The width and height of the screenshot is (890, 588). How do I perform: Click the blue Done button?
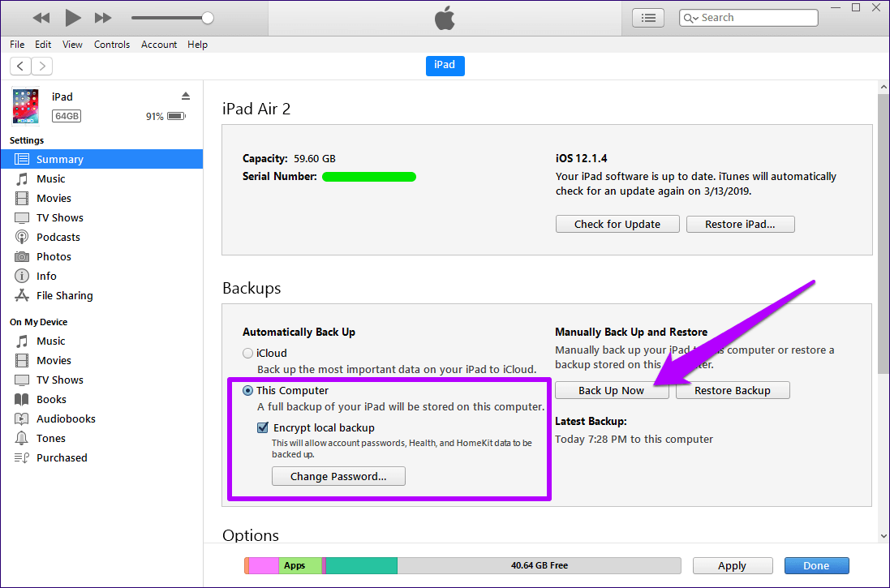[x=816, y=566]
